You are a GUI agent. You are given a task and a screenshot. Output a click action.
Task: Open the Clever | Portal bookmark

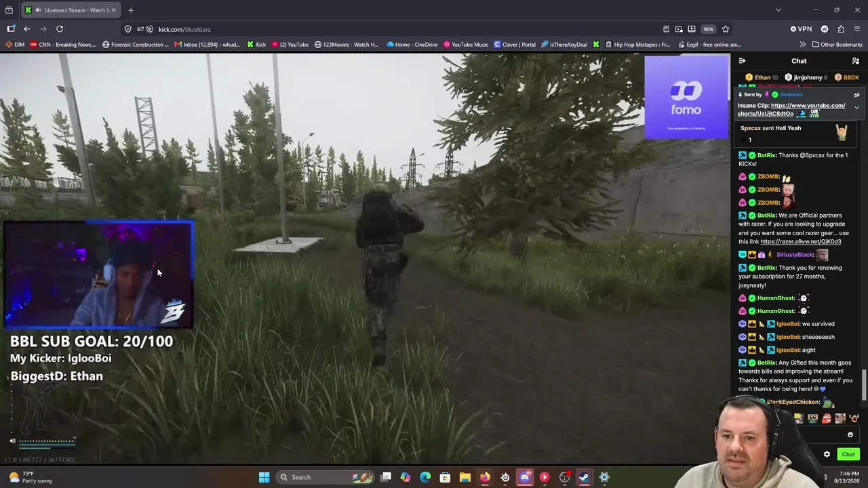pyautogui.click(x=515, y=45)
